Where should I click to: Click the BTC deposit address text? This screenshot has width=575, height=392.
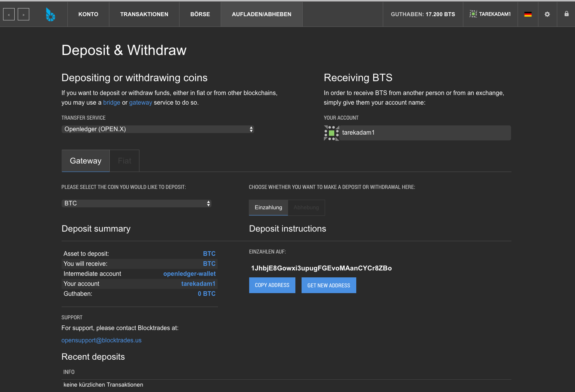321,268
